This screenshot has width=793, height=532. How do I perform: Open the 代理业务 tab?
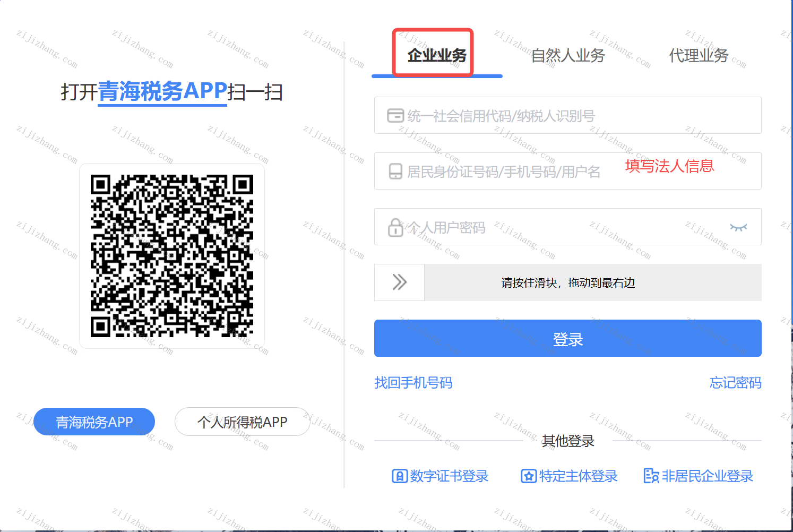699,55
